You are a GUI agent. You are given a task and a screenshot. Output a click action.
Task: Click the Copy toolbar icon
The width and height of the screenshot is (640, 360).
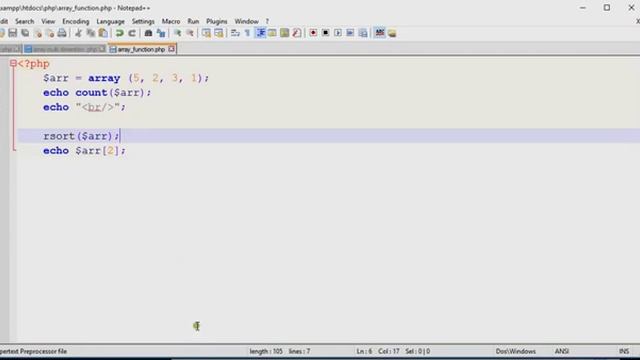[x=91, y=33]
